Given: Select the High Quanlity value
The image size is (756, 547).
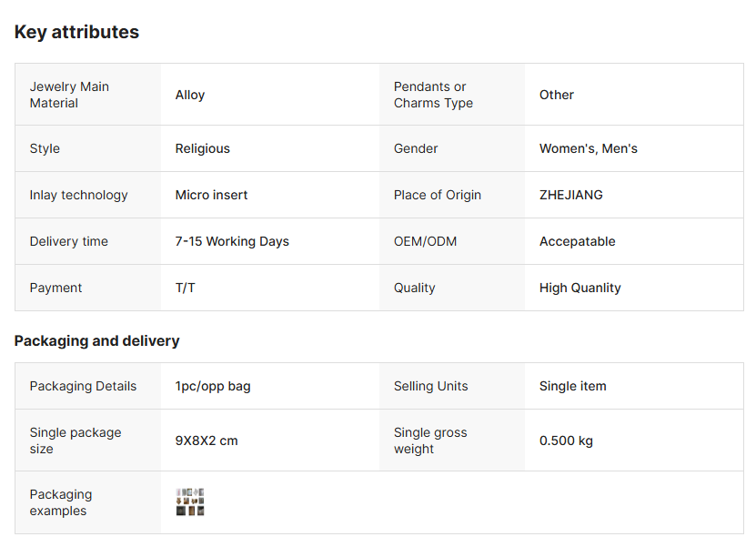Looking at the screenshot, I should (x=580, y=288).
